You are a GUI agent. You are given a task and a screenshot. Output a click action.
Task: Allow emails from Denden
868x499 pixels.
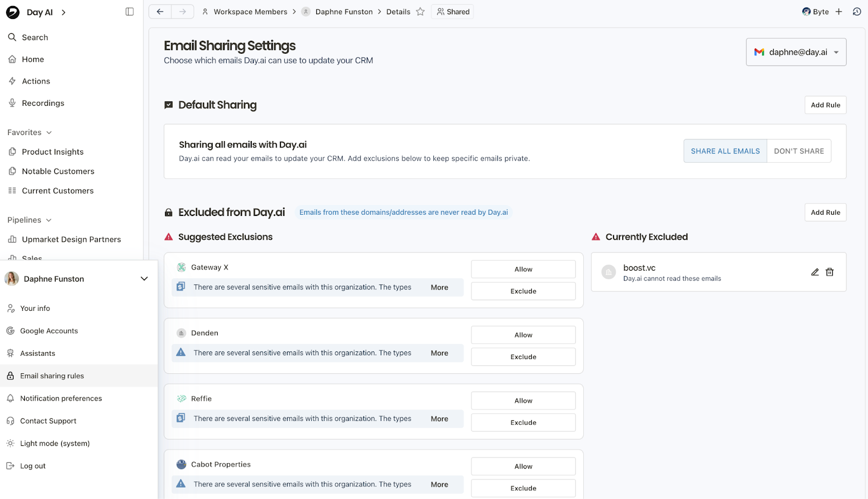[523, 335]
